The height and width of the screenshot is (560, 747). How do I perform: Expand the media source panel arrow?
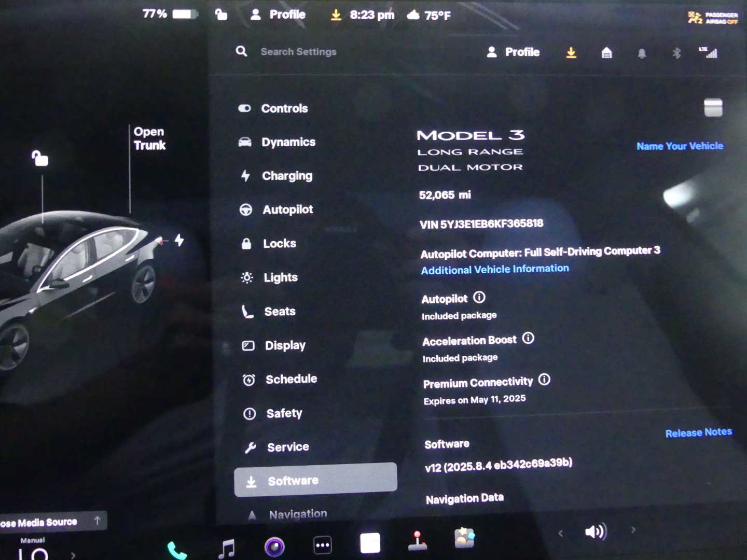(97, 521)
